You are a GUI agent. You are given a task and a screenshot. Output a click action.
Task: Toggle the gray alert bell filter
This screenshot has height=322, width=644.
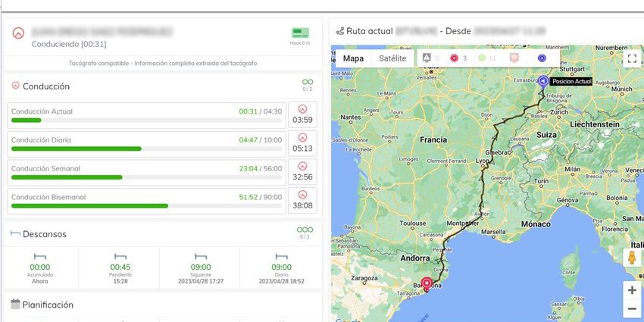(427, 58)
